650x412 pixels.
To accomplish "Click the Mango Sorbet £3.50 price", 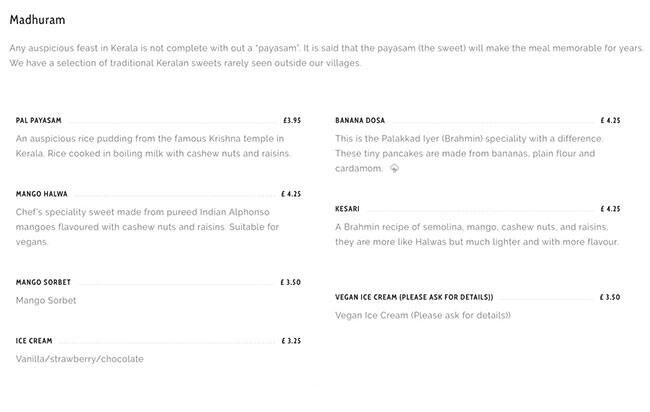I will [x=291, y=282].
